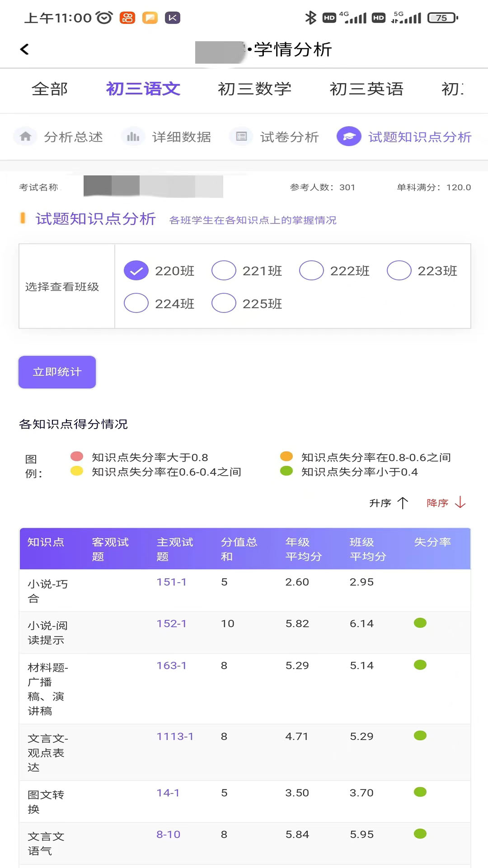
Task: Open the 全部 subjects tab
Action: click(50, 89)
